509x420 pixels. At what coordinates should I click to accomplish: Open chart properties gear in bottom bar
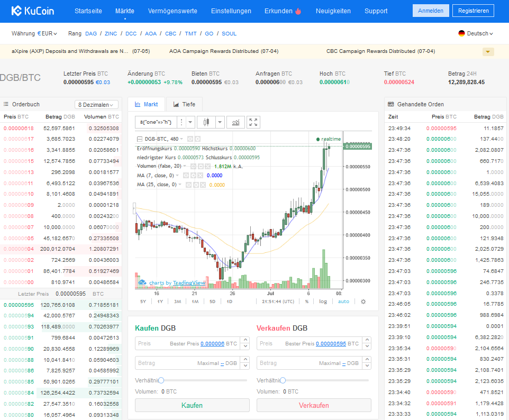click(363, 302)
